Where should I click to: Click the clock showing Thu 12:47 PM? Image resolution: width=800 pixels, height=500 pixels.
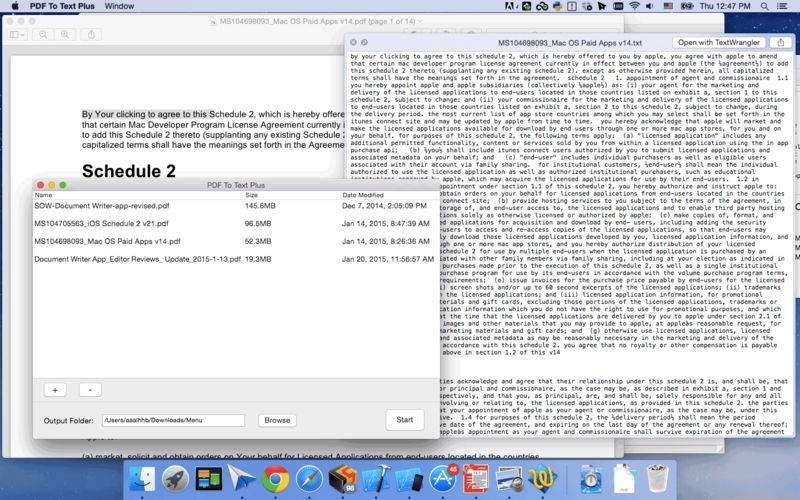[725, 6]
